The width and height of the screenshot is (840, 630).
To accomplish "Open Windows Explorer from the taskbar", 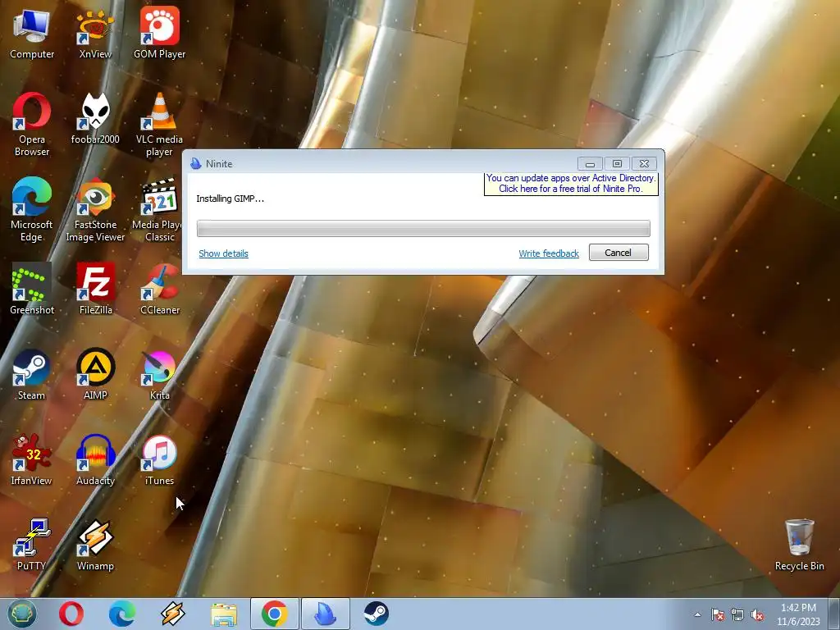I will [x=224, y=614].
